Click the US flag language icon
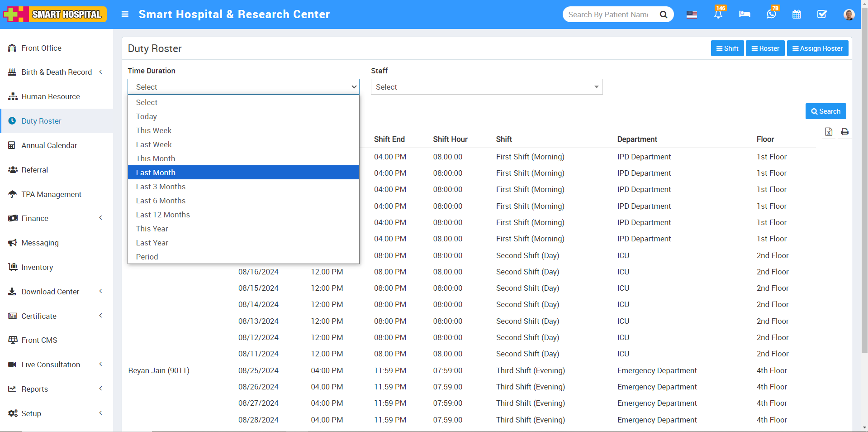The width and height of the screenshot is (868, 432). tap(692, 14)
